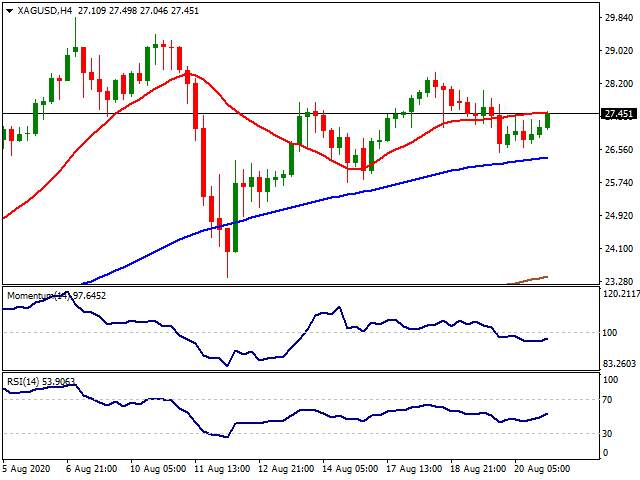The width and height of the screenshot is (640, 480).
Task: Click the 5 Aug 2020 date label
Action: [27, 469]
